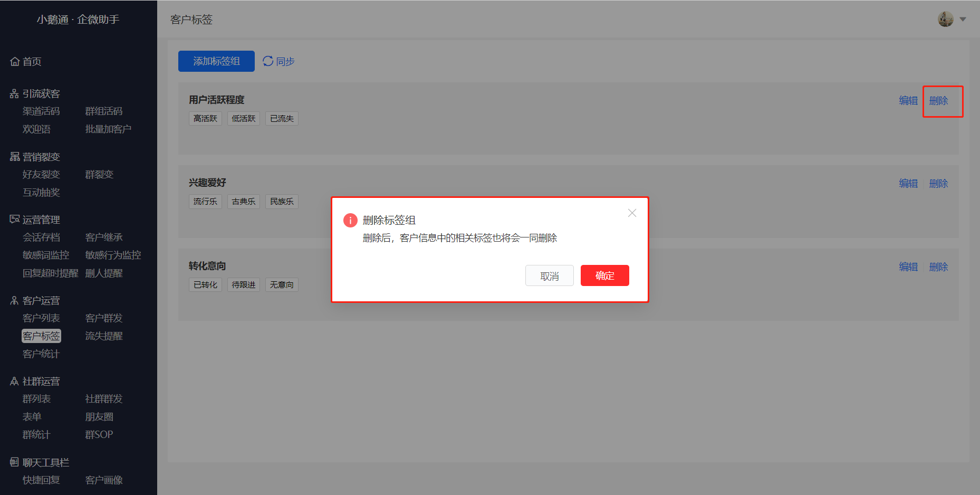The width and height of the screenshot is (980, 495).
Task: Open 好友裂变 menu item
Action: click(x=41, y=175)
